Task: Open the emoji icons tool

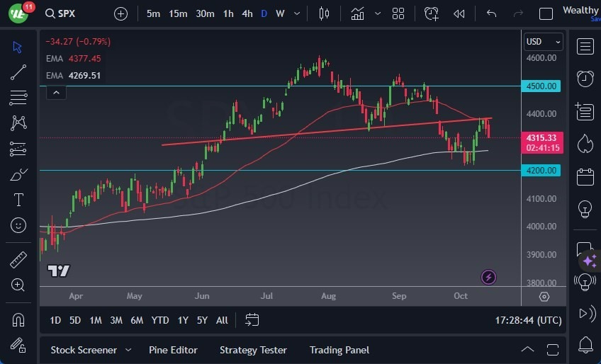Action: pyautogui.click(x=18, y=225)
